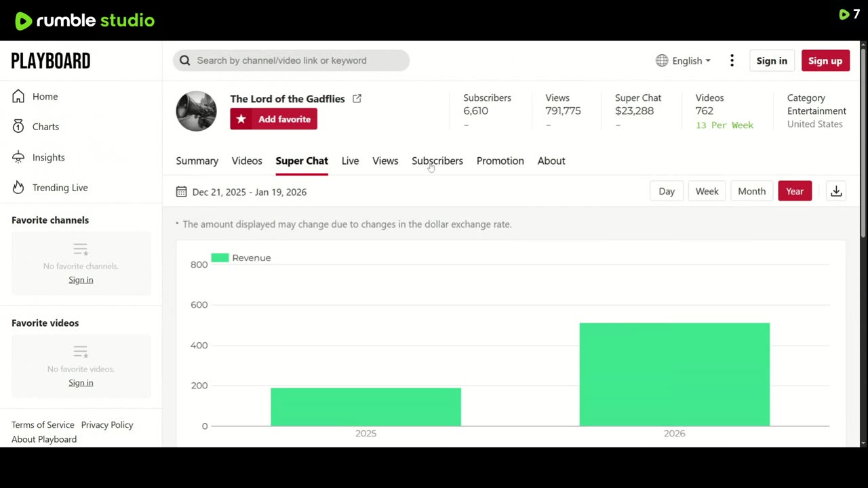Click the Favorite channels heading
Viewport: 868px width, 488px height.
pos(50,220)
